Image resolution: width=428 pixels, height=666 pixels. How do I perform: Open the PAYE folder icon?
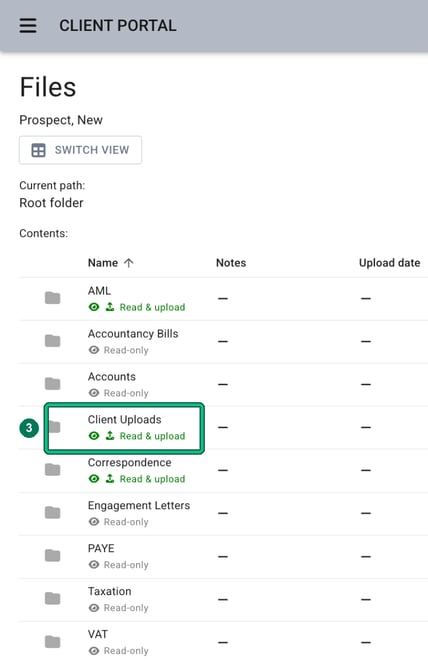click(53, 556)
